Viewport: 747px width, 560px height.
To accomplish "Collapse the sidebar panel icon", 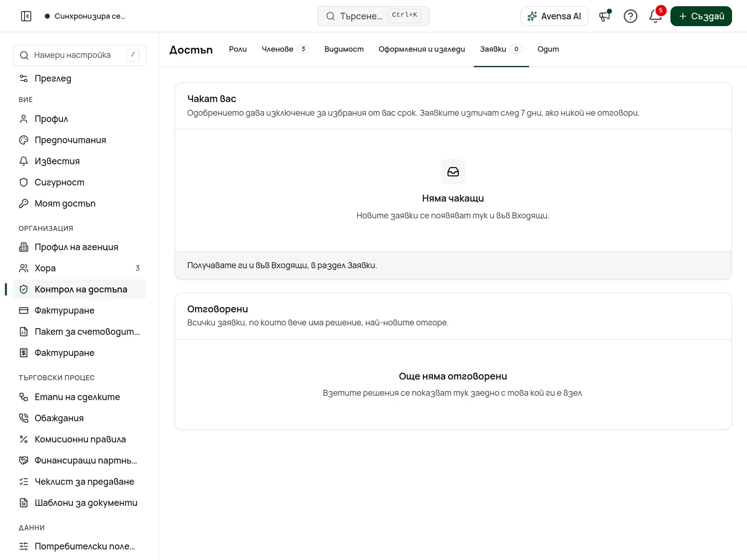I will click(26, 16).
